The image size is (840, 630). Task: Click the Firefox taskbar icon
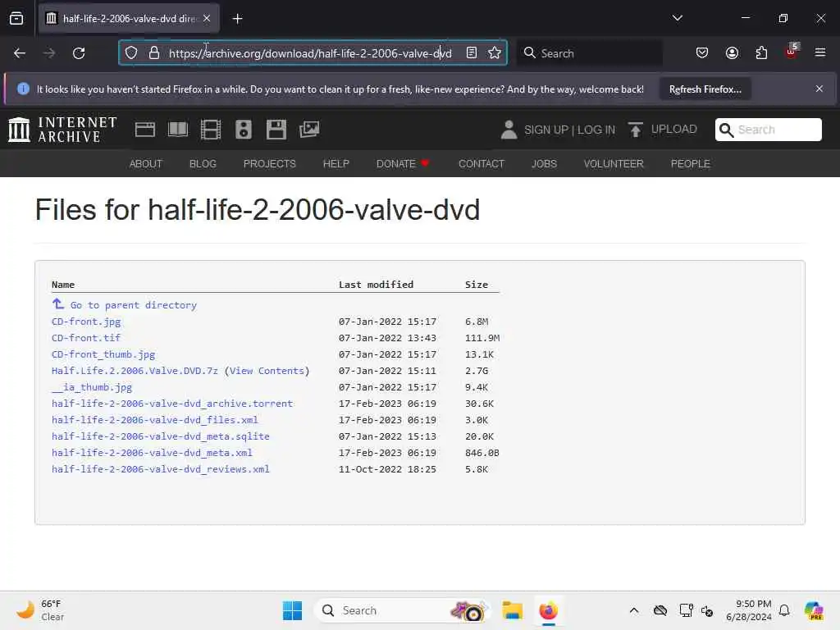coord(548,610)
